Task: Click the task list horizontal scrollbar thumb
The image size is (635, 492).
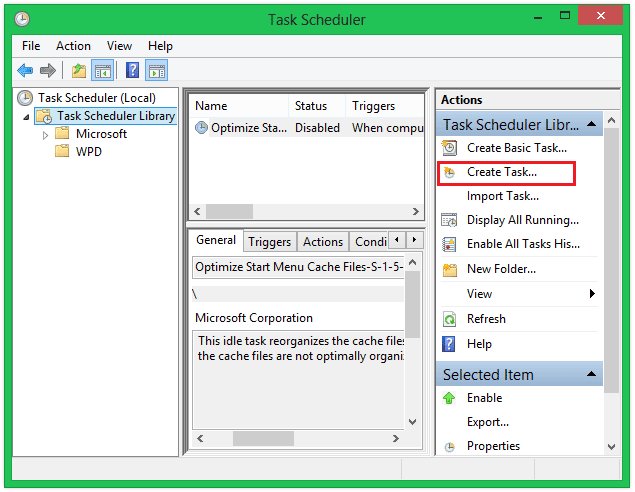Action: pos(230,211)
